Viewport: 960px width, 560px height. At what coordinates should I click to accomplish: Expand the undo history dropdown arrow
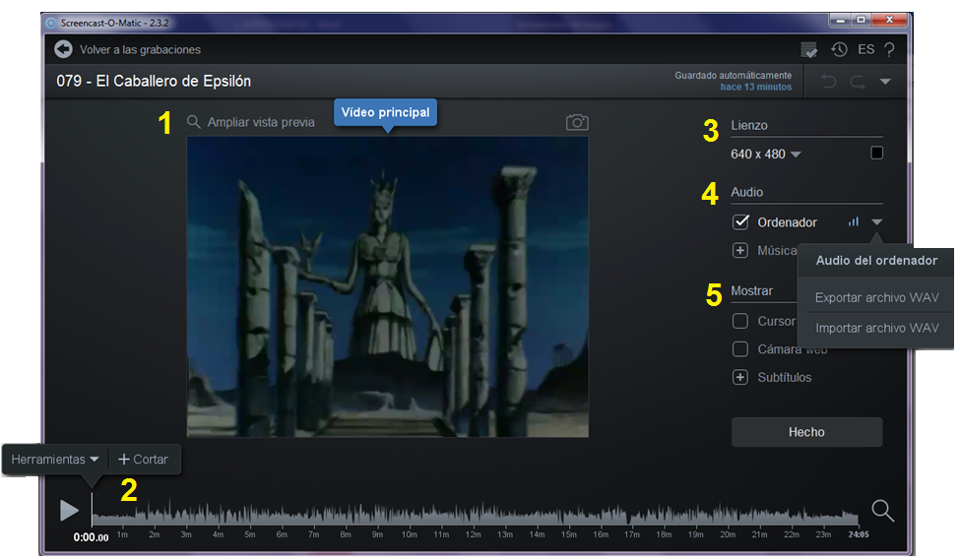point(885,81)
